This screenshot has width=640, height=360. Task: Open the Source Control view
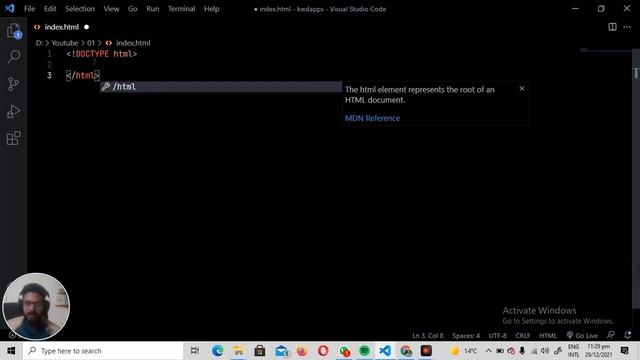13,84
